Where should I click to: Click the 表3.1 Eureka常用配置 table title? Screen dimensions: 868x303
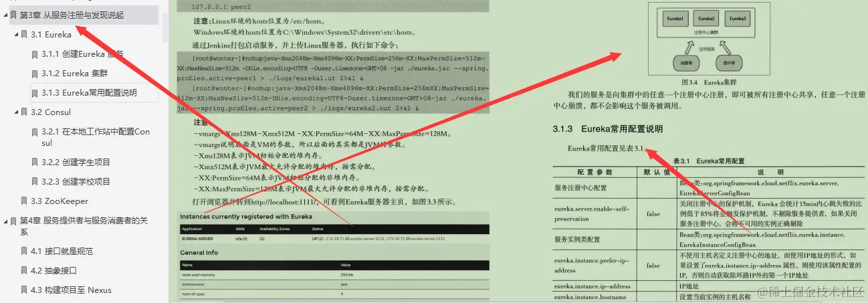(x=708, y=161)
